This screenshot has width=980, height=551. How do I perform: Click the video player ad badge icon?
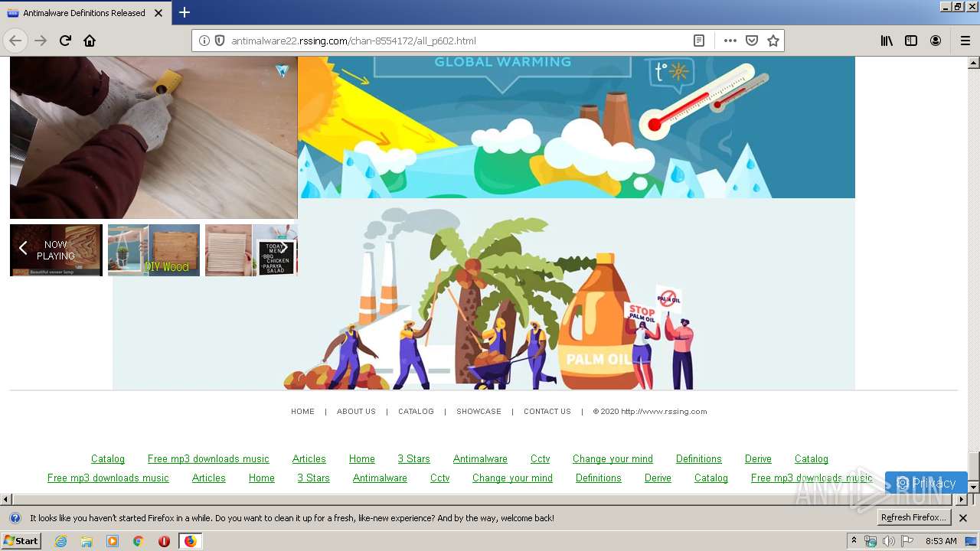tap(283, 71)
